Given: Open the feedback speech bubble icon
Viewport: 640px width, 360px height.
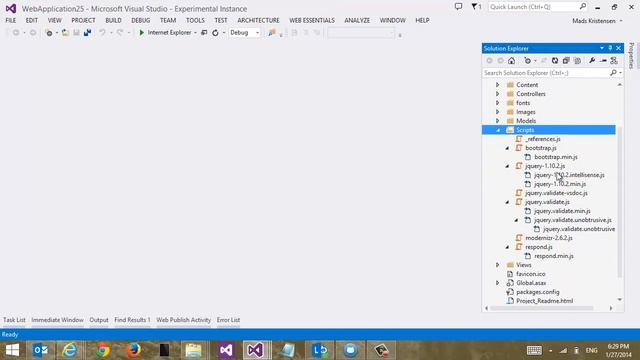Looking at the screenshot, I should (458, 7).
